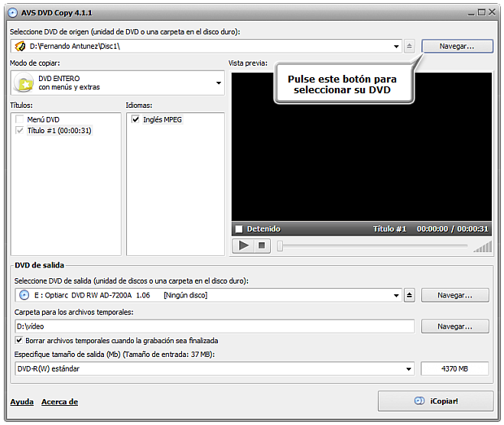Start copying with the ¡Copiar! button
The height and width of the screenshot is (425, 504).
pyautogui.click(x=435, y=401)
